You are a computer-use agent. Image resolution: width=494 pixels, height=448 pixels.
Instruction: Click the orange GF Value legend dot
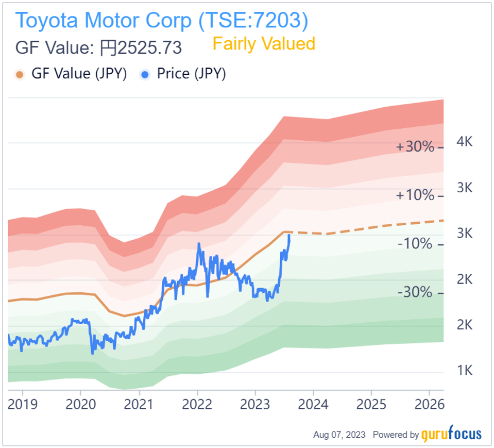point(20,74)
